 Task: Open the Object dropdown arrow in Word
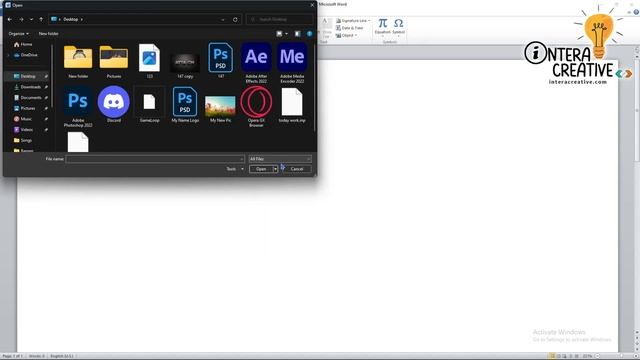click(x=356, y=36)
